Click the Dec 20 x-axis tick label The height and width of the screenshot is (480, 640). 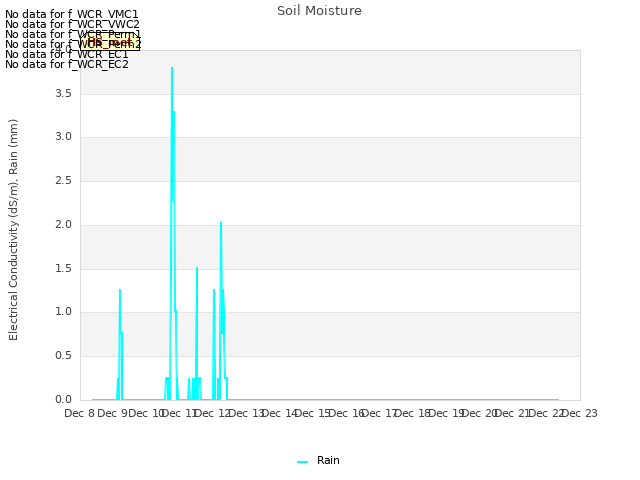click(480, 413)
